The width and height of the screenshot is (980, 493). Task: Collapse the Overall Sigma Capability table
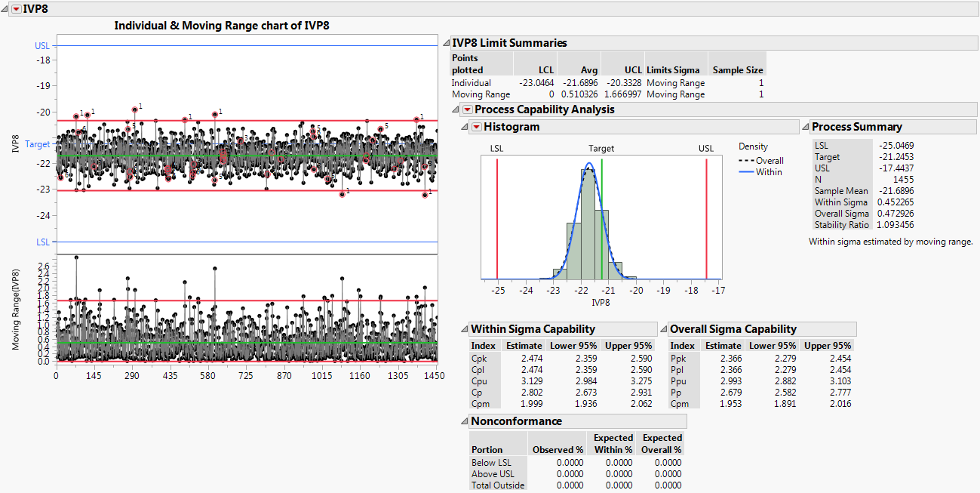tap(663, 329)
